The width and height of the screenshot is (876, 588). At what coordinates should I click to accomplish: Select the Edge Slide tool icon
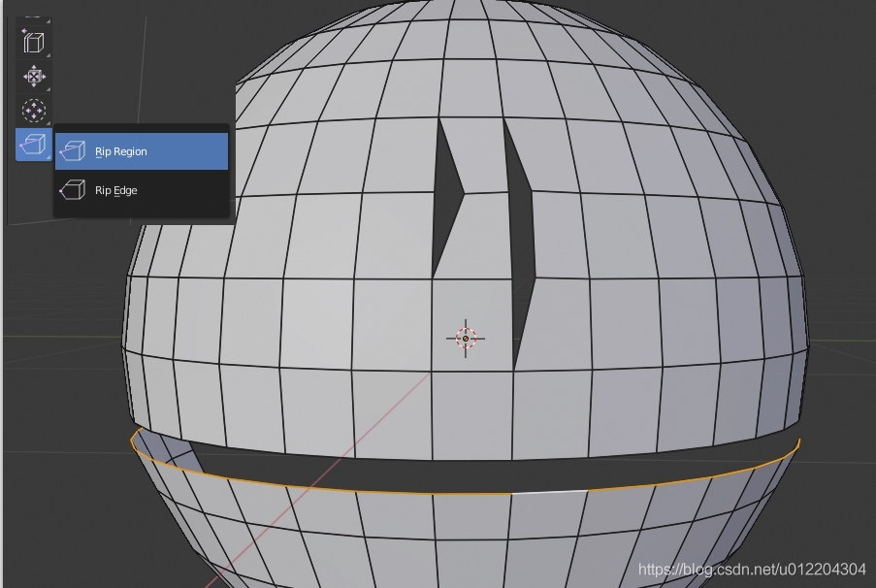pyautogui.click(x=34, y=42)
